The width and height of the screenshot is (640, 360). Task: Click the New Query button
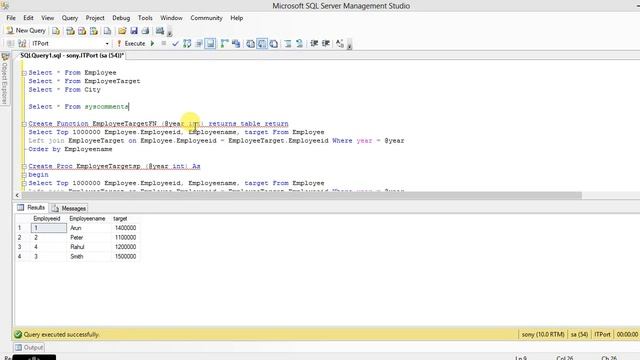tap(26, 31)
